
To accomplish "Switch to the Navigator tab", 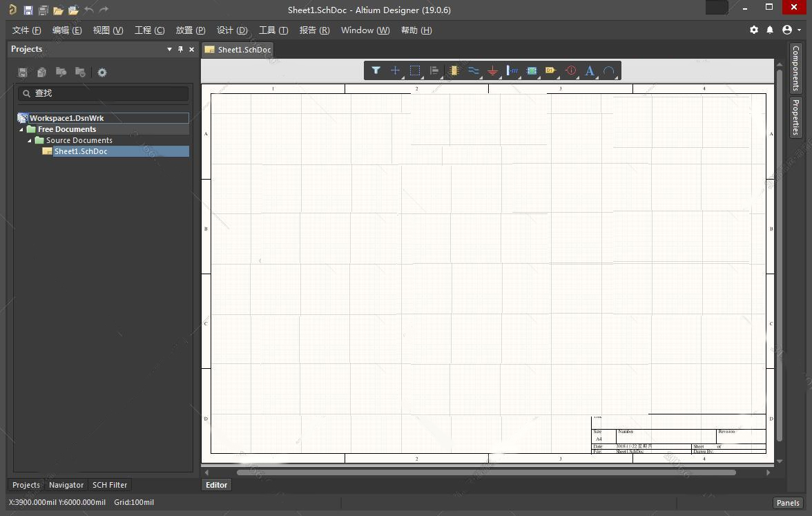I will (x=66, y=485).
